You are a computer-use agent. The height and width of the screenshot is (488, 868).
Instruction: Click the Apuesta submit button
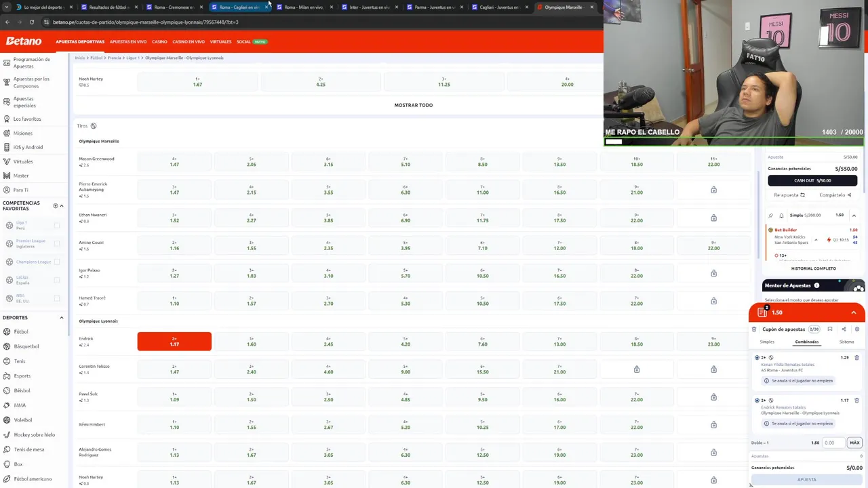[806, 479]
